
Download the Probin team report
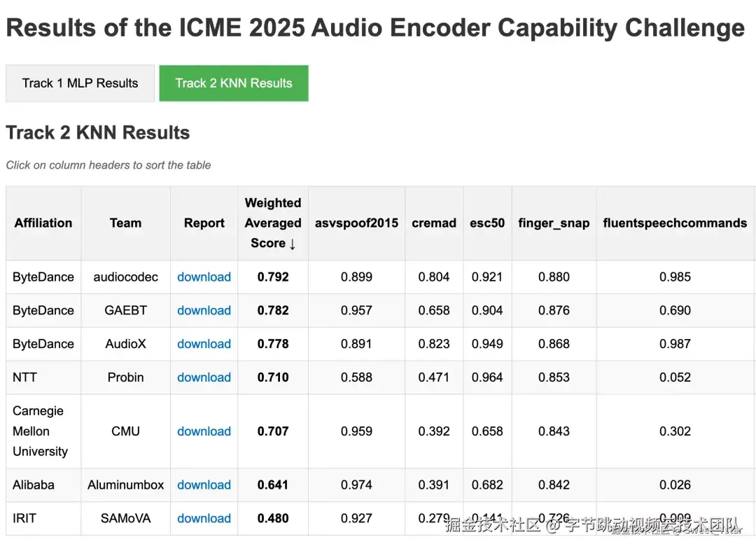pos(204,377)
